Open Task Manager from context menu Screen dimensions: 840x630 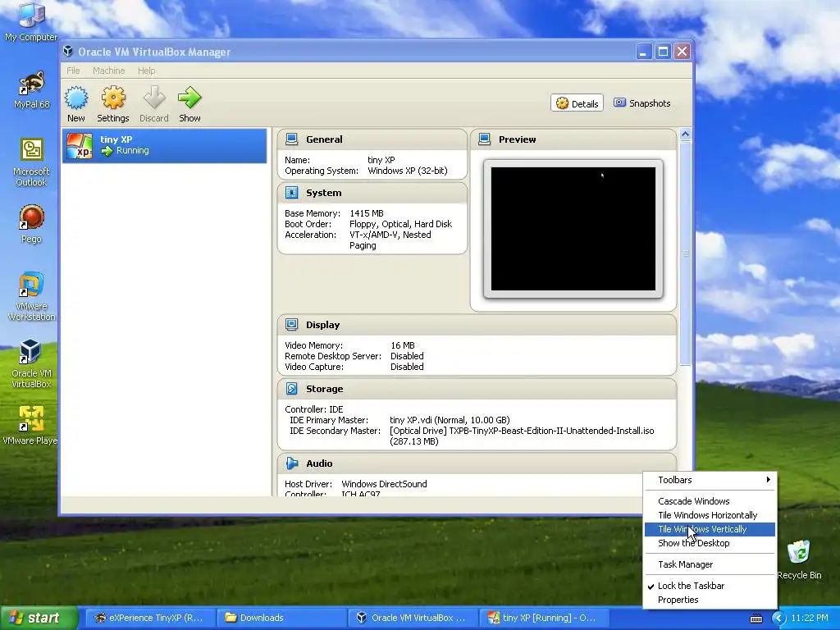click(710, 564)
